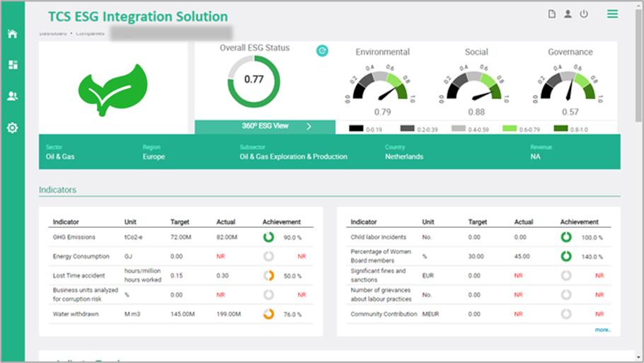The image size is (644, 363).
Task: Open the Users icon in sidebar
Action: (x=12, y=96)
